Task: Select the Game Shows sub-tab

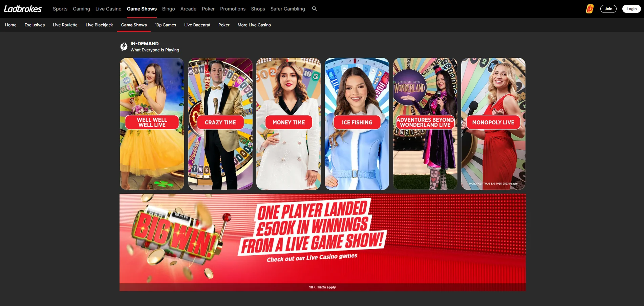Action: (134, 25)
